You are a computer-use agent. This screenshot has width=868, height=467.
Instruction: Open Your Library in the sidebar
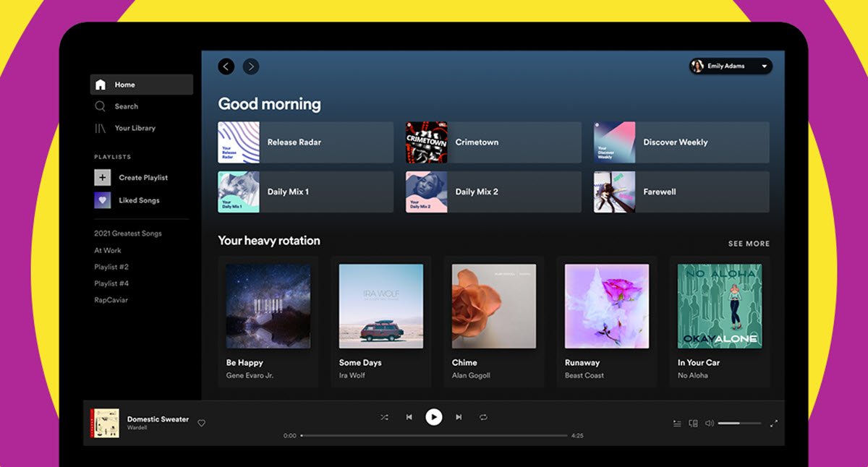point(135,128)
